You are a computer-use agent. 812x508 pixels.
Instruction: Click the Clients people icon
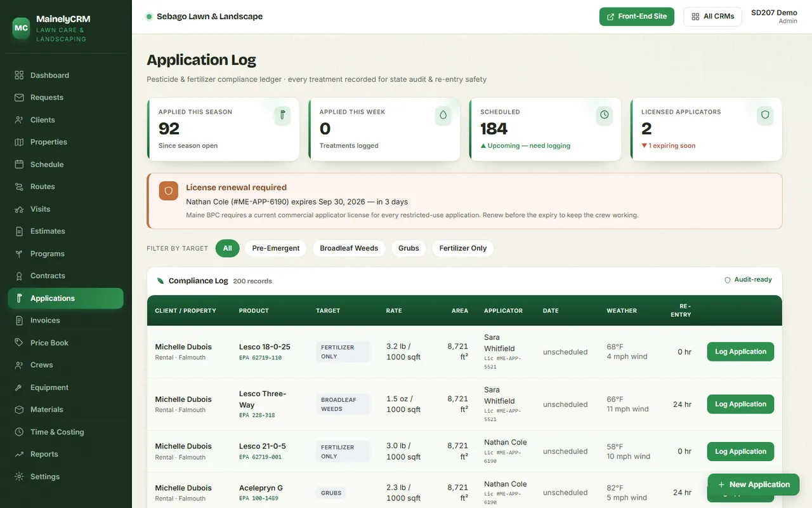tap(19, 119)
